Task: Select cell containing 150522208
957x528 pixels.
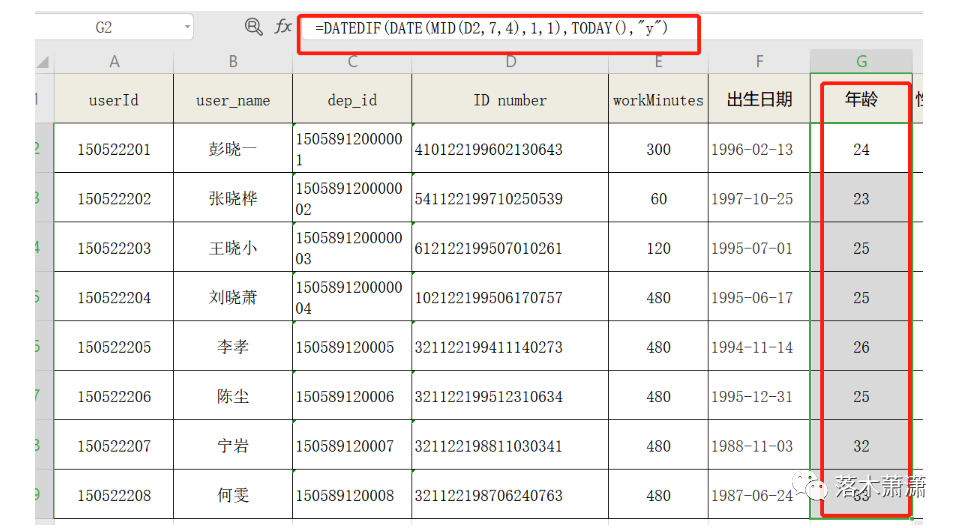Action: 114,494
